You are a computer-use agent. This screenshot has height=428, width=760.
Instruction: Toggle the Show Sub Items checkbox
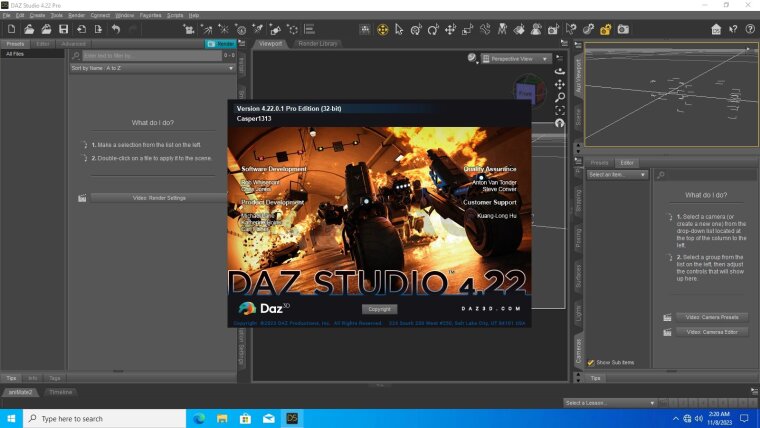point(591,362)
